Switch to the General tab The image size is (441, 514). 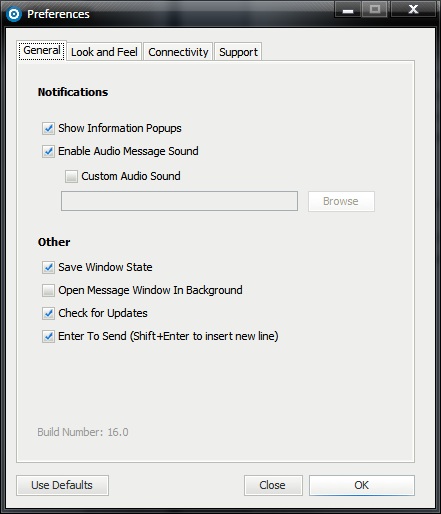tap(42, 51)
